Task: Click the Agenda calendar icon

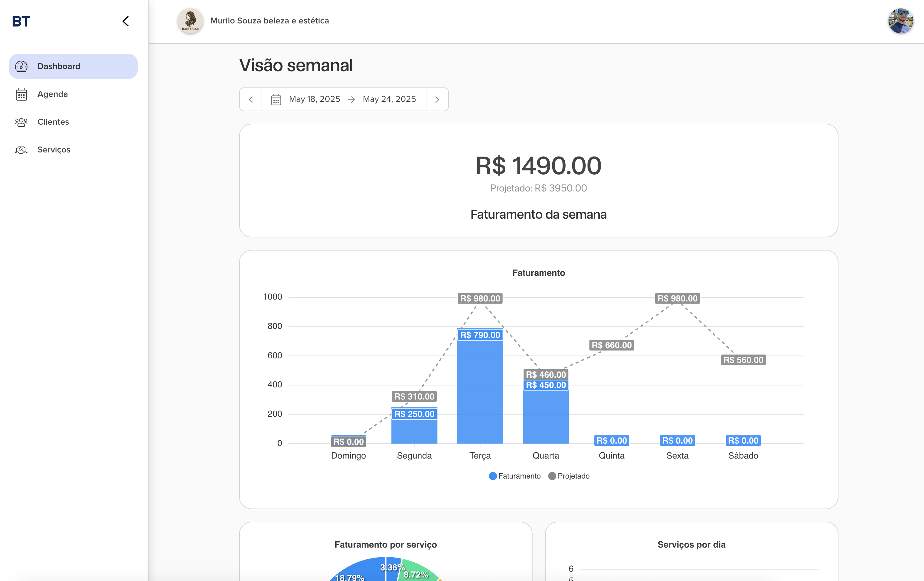Action: (22, 94)
